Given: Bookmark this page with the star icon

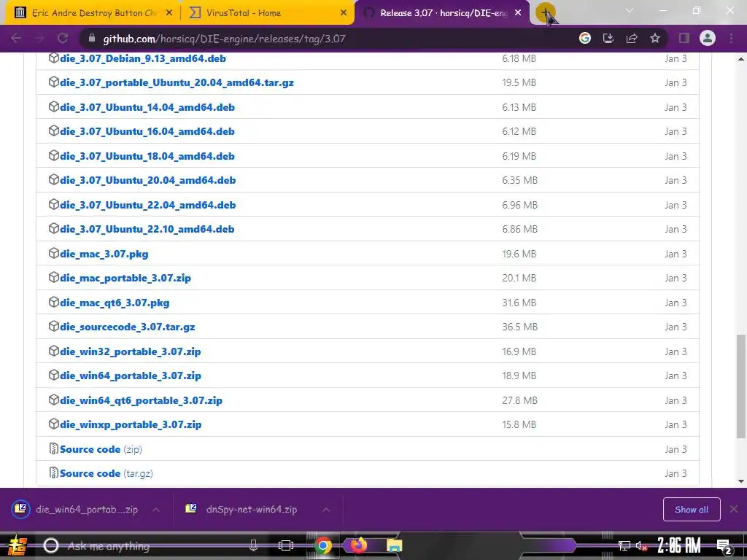Looking at the screenshot, I should click(x=655, y=38).
